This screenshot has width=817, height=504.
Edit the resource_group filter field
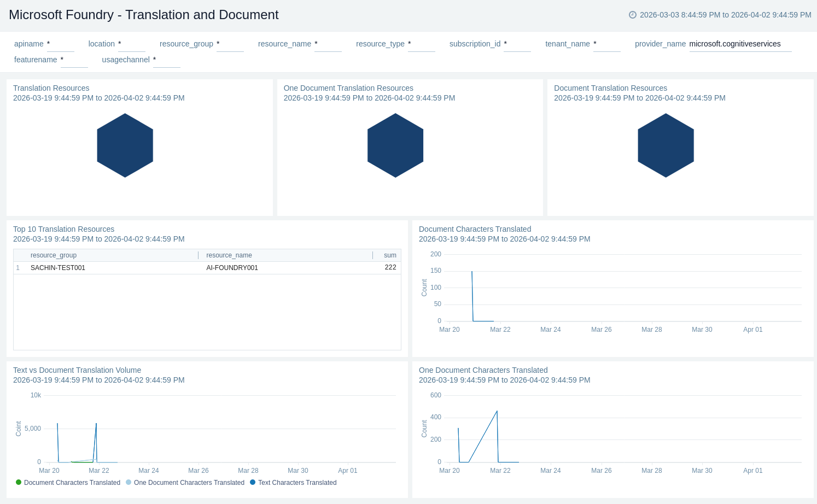pos(230,44)
